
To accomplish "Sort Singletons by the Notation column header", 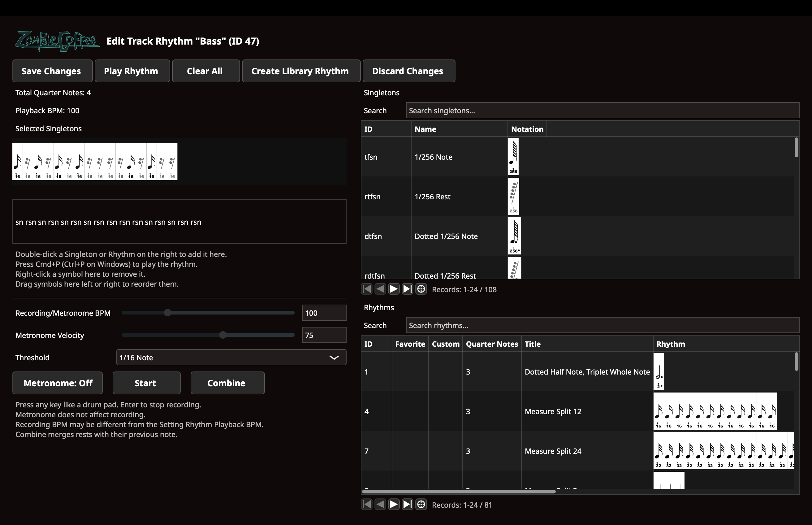I will point(527,129).
